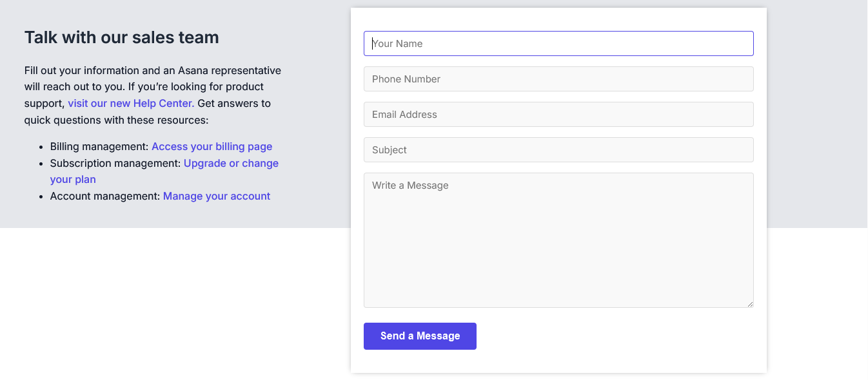
Task: Open the visit our new Help Center link
Action: point(131,103)
